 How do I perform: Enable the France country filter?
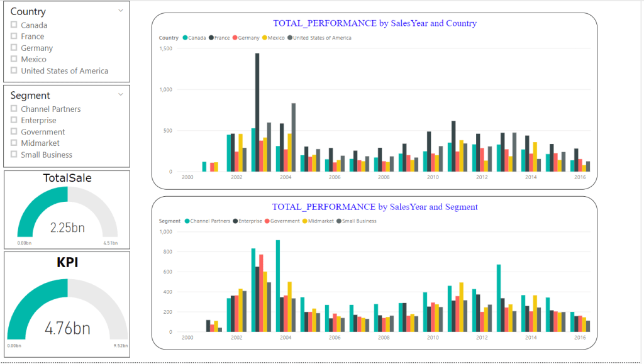point(14,36)
